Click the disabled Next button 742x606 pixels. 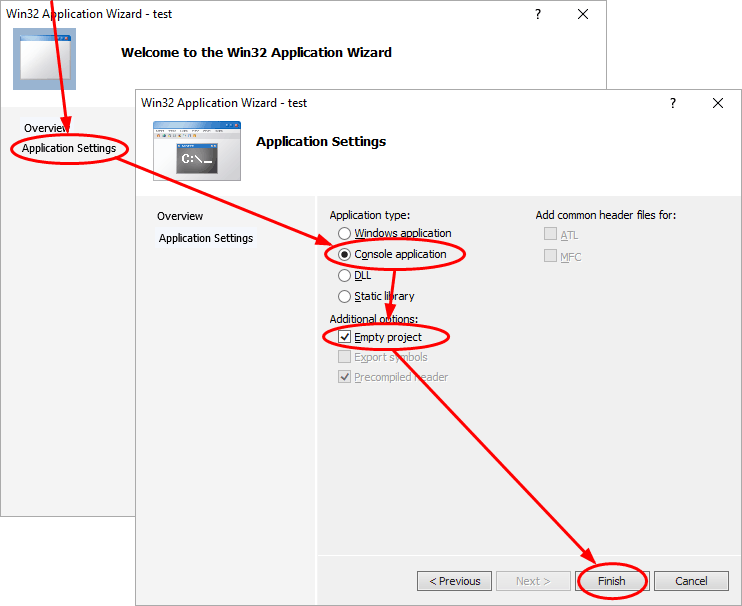click(x=533, y=581)
